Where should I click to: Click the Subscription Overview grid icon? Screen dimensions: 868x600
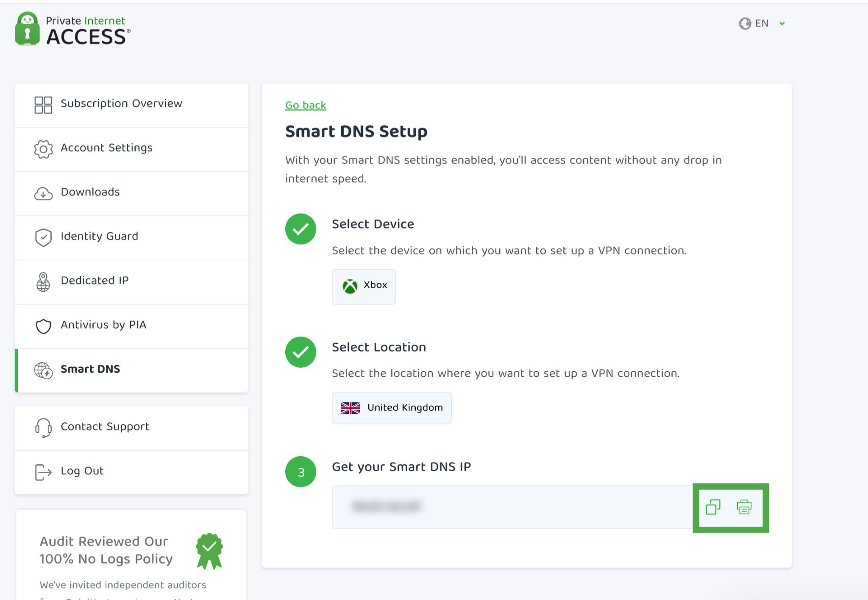(x=43, y=105)
